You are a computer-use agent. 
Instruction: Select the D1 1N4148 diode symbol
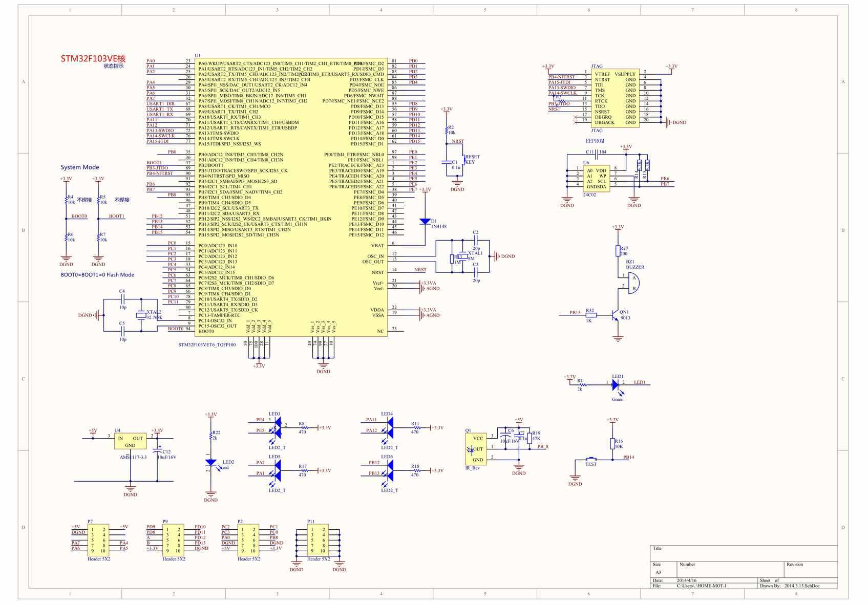(x=425, y=222)
